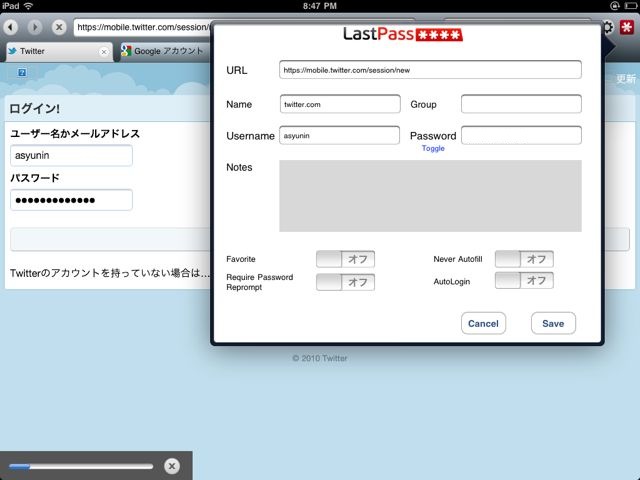This screenshot has width=640, height=480.
Task: Cancel the LastPass save dialog
Action: coord(483,324)
